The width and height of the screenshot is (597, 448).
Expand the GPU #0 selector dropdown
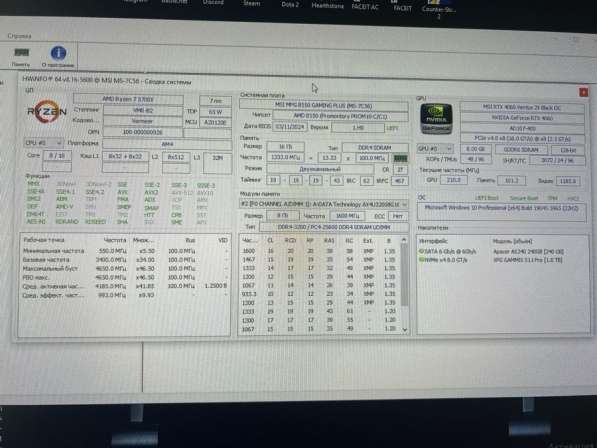(x=435, y=148)
